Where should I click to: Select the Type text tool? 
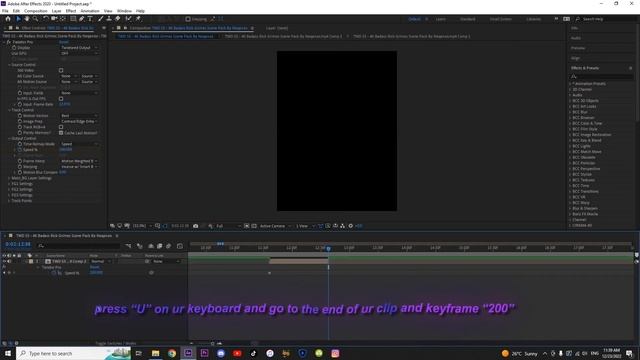(x=90, y=19)
